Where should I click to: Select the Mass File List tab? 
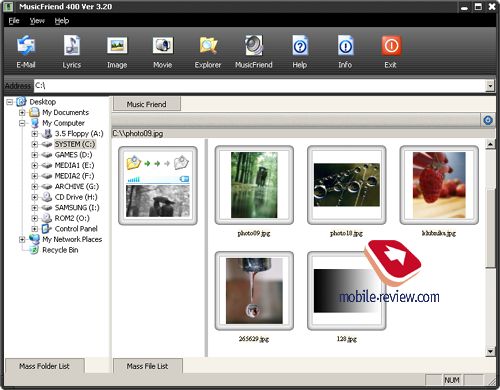(x=147, y=366)
